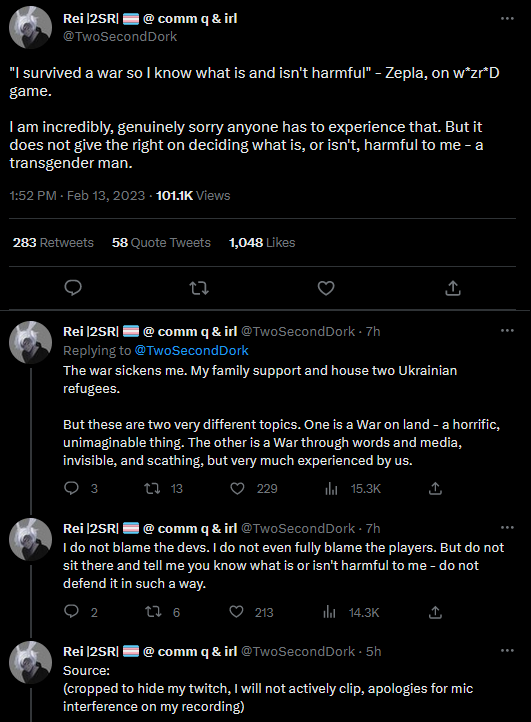Like the 'do not blame the devs' reply

tap(236, 611)
